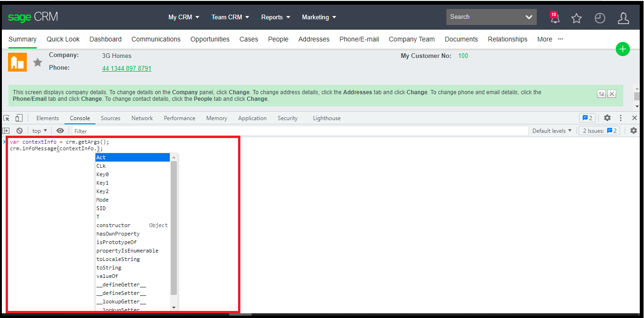Choose Act from autocomplete suggestions
This screenshot has height=318, width=644.
tap(132, 157)
